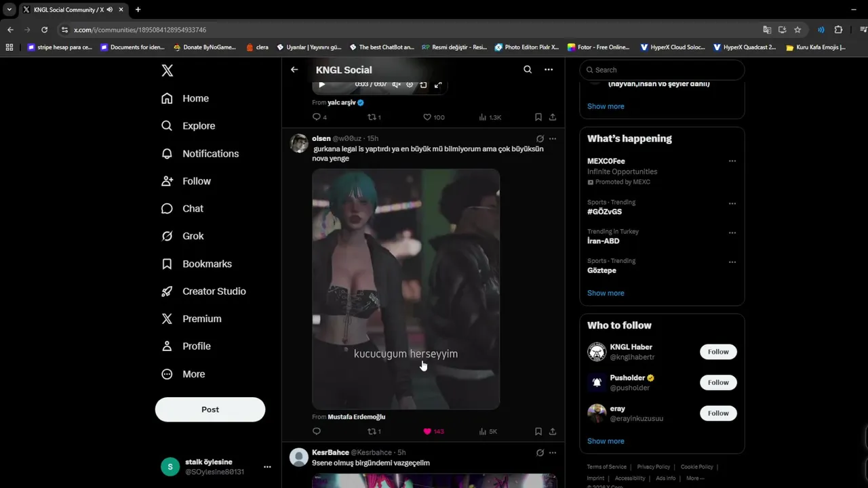
Task: Reload the page in the browser toolbar
Action: coord(45,30)
